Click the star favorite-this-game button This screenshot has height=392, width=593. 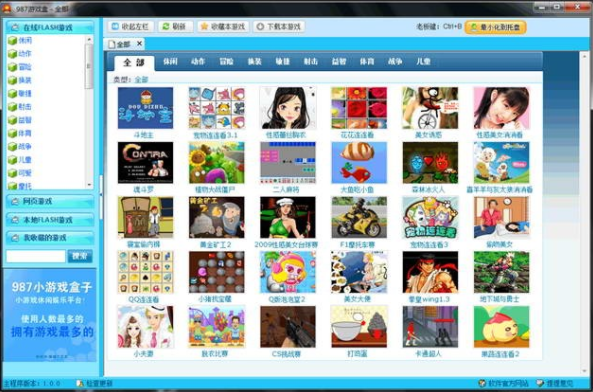(x=223, y=26)
